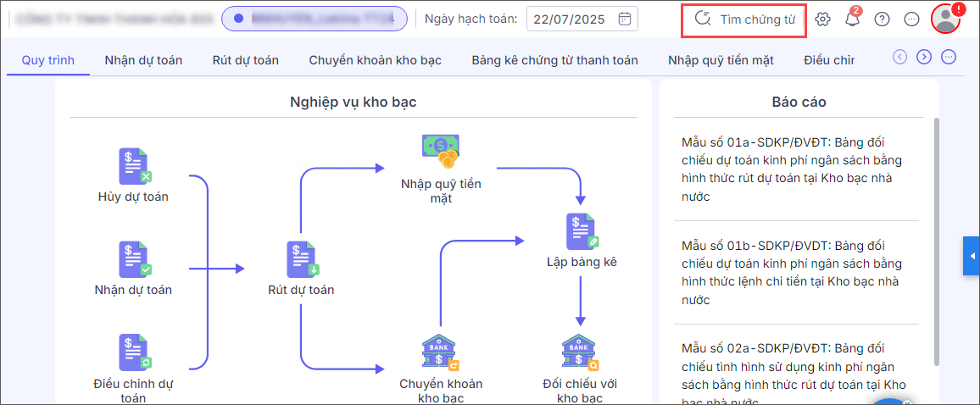Select the Lập bảng kê label

[582, 262]
